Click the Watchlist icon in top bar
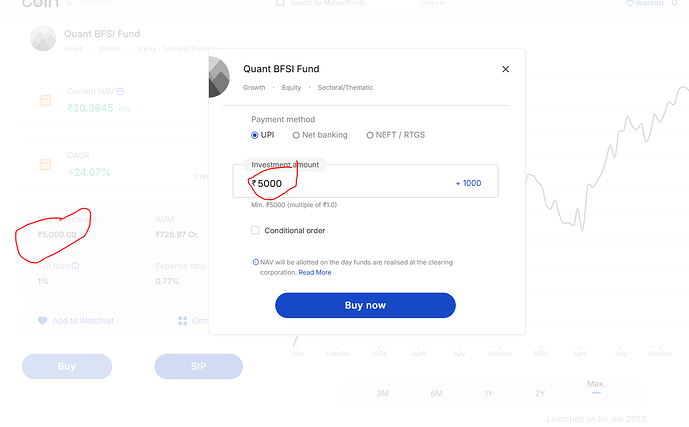 click(x=630, y=4)
